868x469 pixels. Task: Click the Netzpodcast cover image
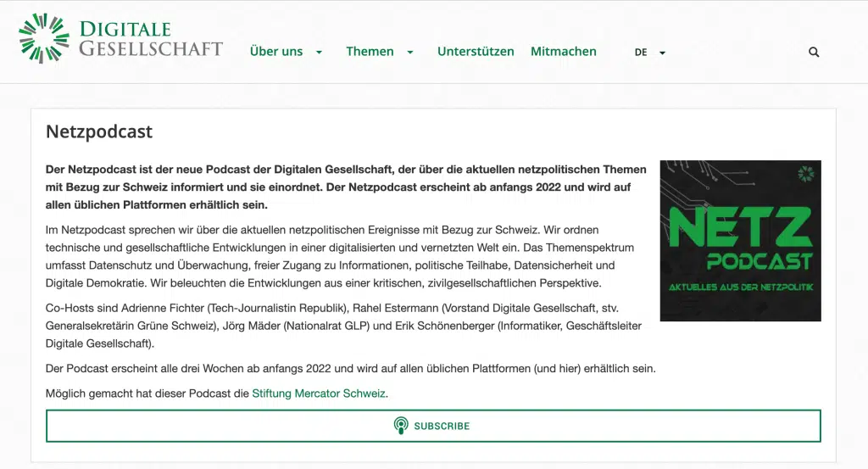(740, 241)
